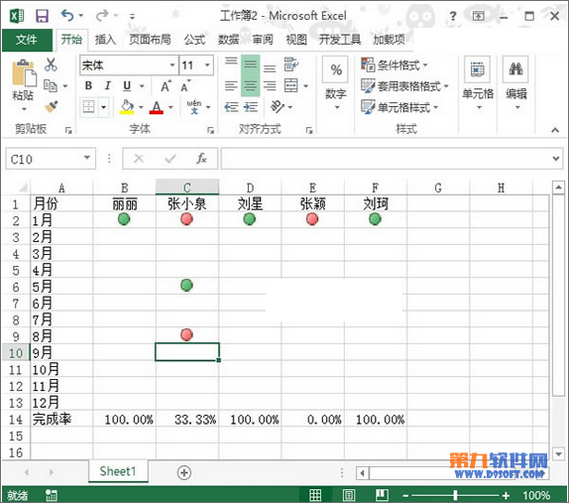Switch to Normal view in status bar
The width and height of the screenshot is (569, 503).
[315, 494]
